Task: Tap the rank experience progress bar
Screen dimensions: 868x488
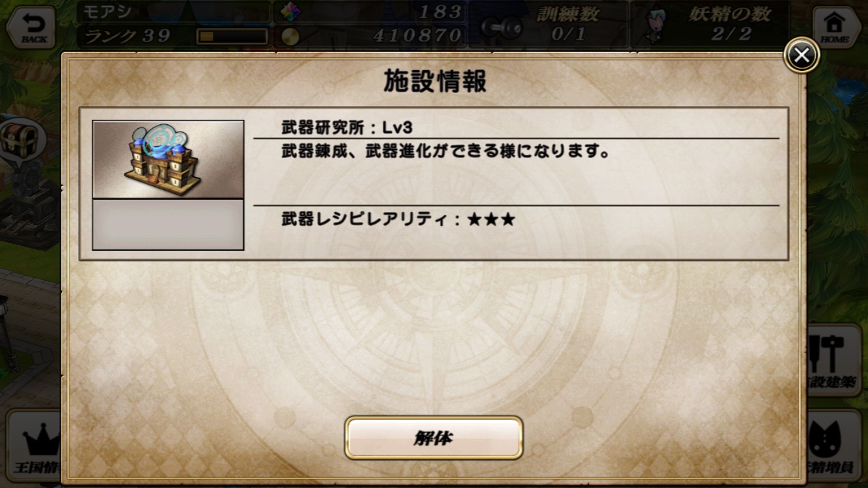Action: 232,36
